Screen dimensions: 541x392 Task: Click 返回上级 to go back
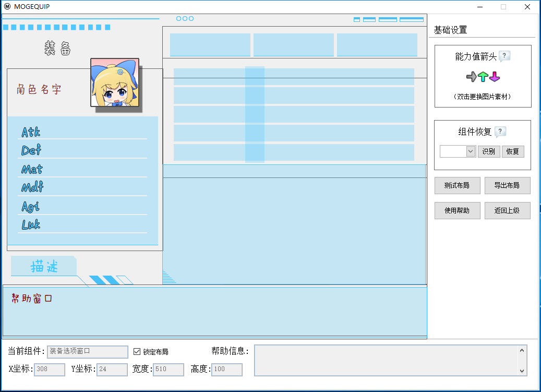point(507,210)
